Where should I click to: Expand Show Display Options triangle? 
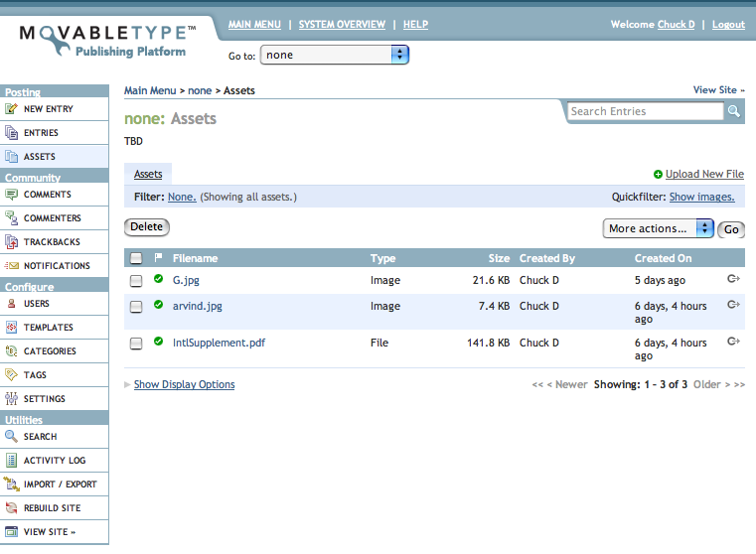coord(127,384)
